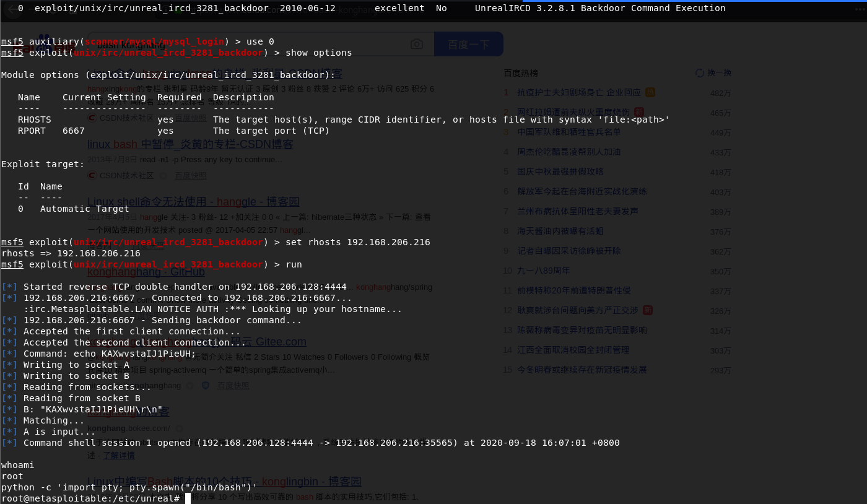Open hot topic '中国军队维和牺牲官兵名单'
Image resolution: width=867 pixels, height=504 pixels.
click(569, 132)
